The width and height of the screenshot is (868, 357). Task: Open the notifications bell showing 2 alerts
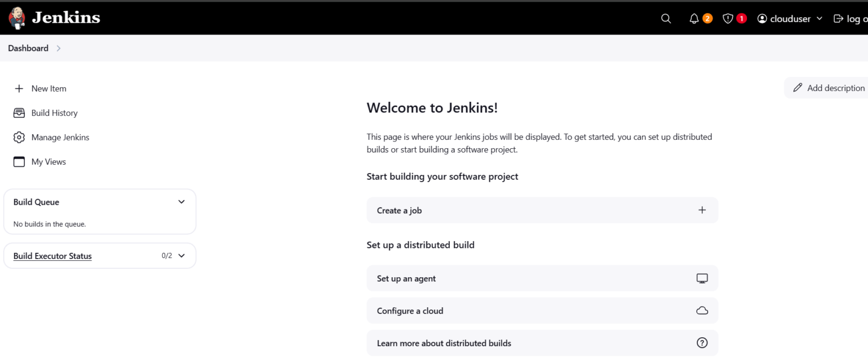tap(694, 18)
